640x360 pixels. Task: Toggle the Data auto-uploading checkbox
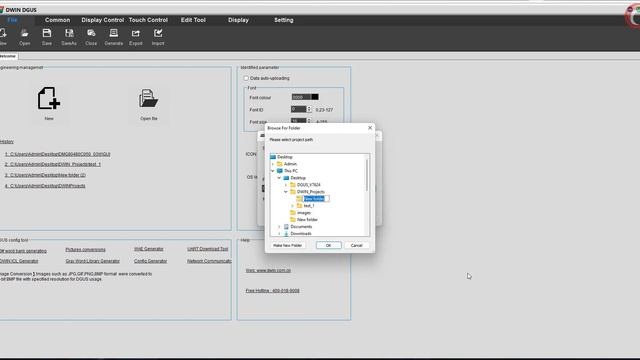246,78
